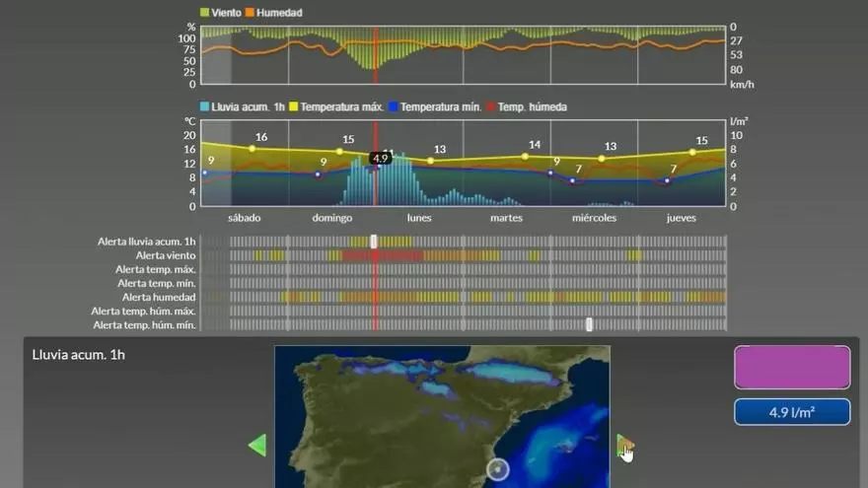Screen dimensions: 868x488
Task: Select the Alerta humedad row label
Action: point(158,297)
